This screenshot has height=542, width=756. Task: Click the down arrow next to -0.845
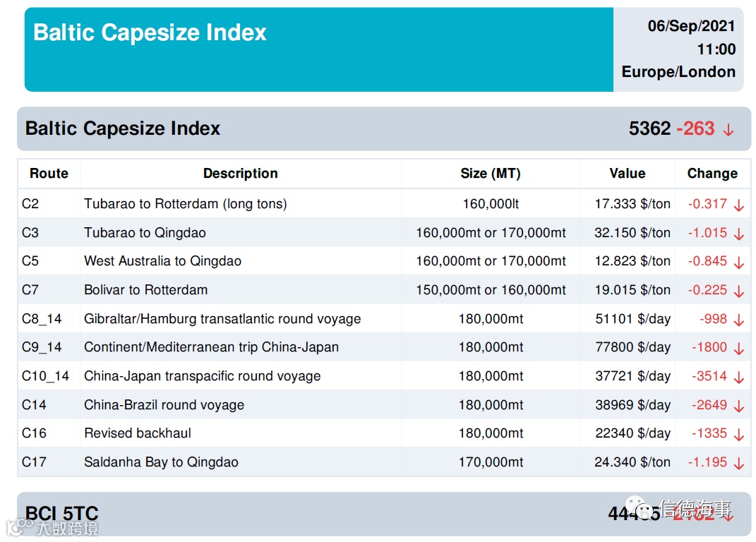[x=738, y=263]
